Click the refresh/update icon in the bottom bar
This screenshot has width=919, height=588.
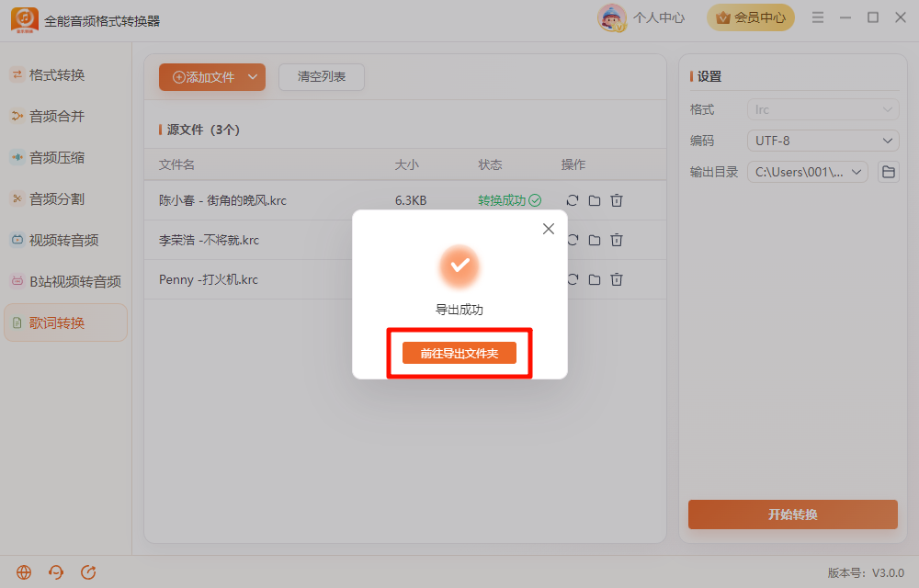(88, 572)
